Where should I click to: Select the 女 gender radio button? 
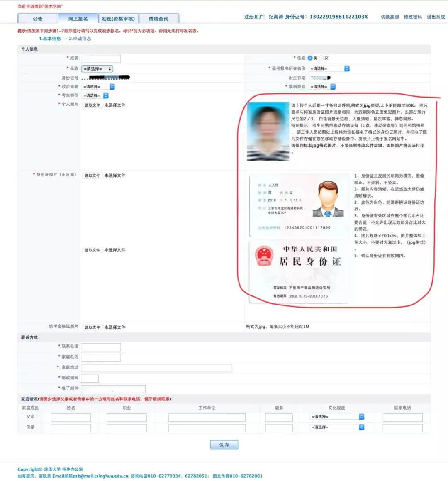321,58
